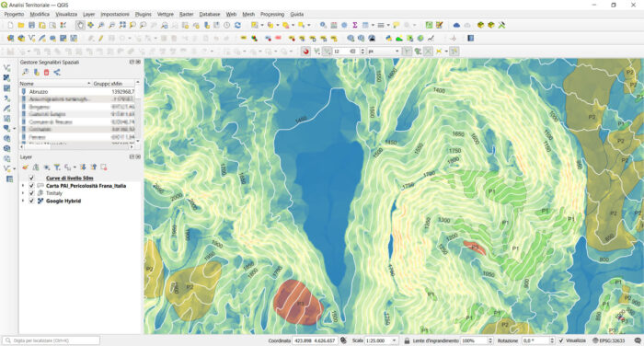Click the blue book icon in second toolbar
Image resolution: width=644 pixels, height=346 pixels.
click(470, 39)
